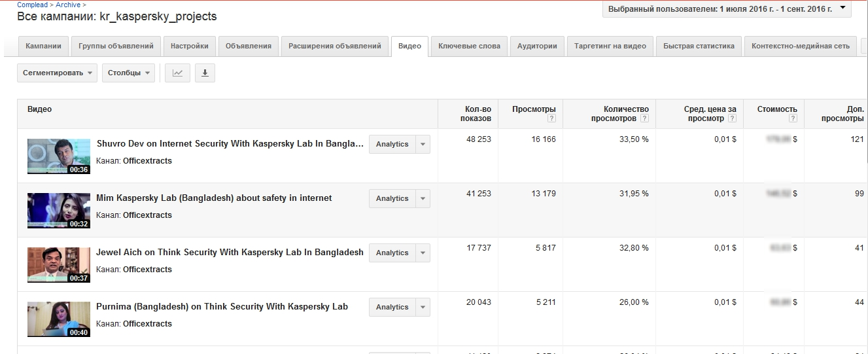
Task: Open Archive breadcrumb link
Action: point(67,5)
